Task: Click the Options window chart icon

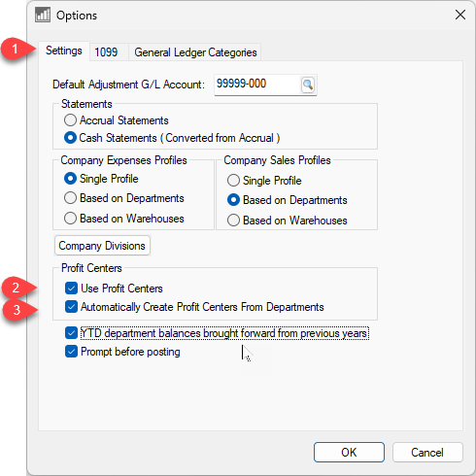Action: (x=43, y=15)
